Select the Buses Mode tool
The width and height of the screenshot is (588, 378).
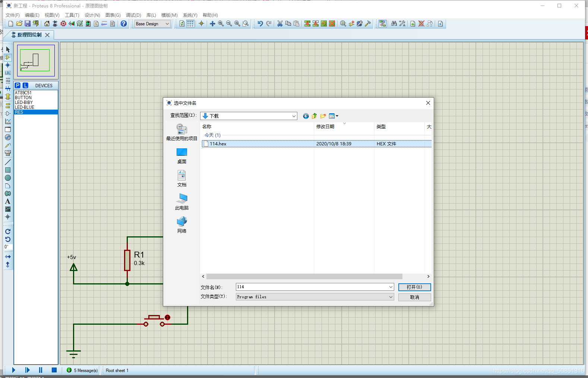tap(8, 89)
